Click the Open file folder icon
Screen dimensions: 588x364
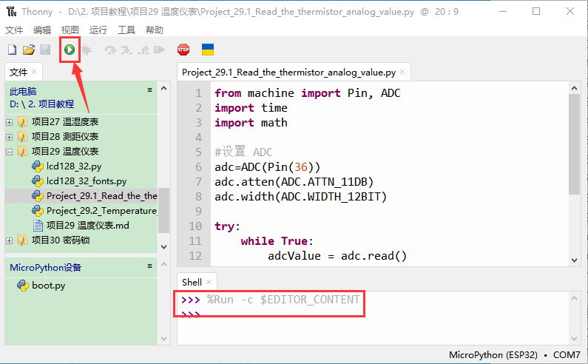pos(29,50)
